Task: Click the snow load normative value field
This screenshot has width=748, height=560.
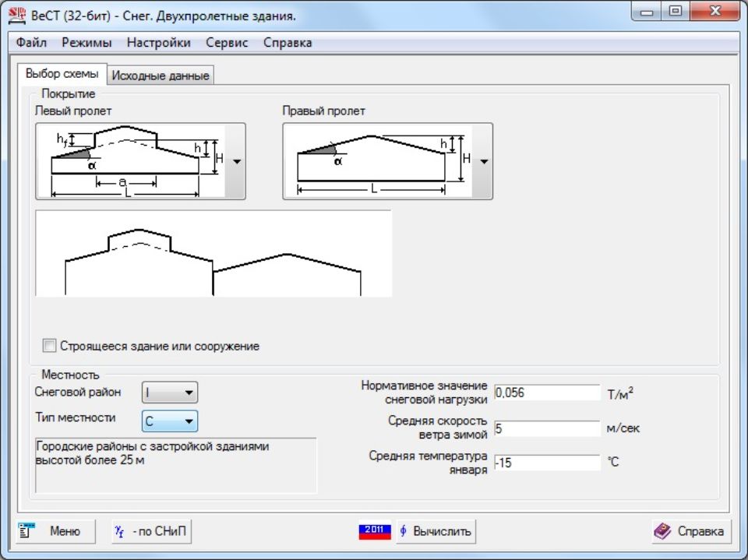Action: pyautogui.click(x=546, y=393)
